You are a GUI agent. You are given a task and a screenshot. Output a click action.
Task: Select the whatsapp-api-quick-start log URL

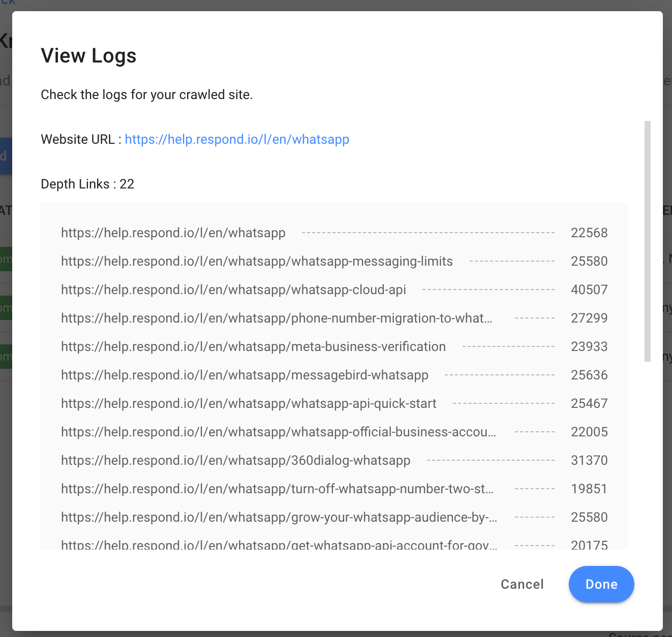coord(249,403)
